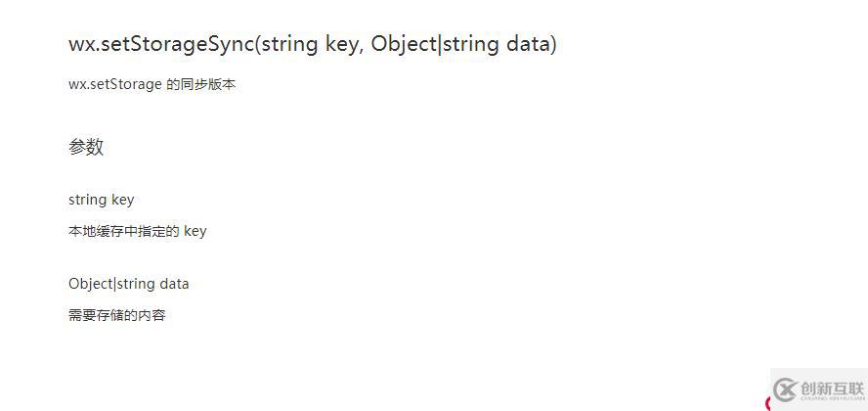Click "string key," inside the title signature
Screen dimensions: 868x411
point(313,44)
